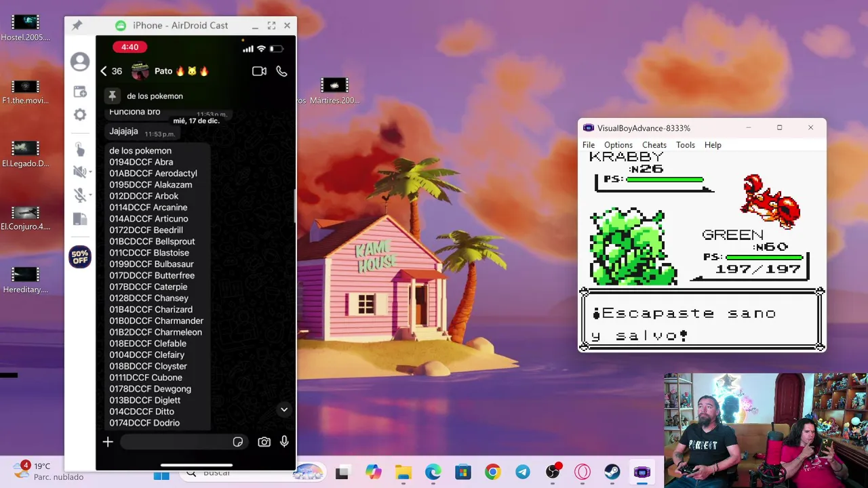Open sticker picker in message field
This screenshot has width=868, height=488.
pos(238,442)
